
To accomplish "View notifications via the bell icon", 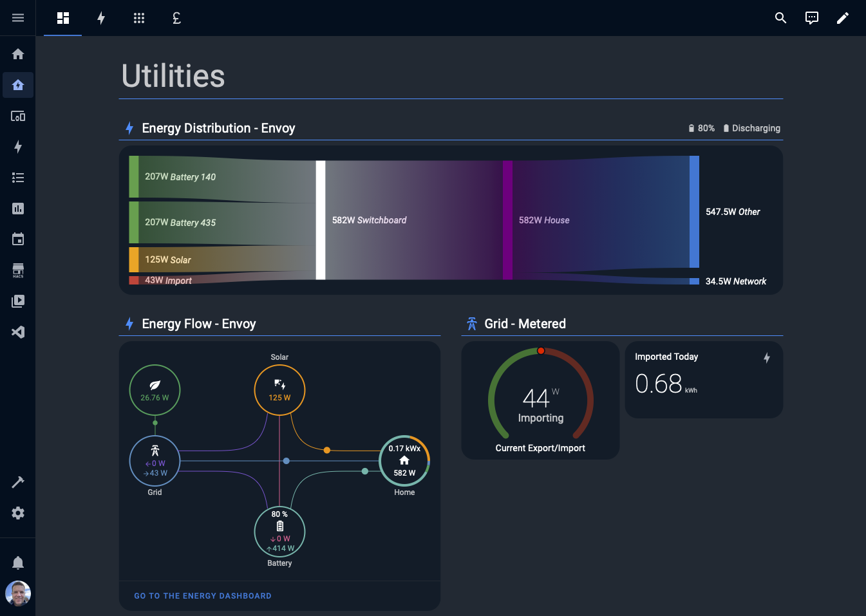I will tap(17, 562).
